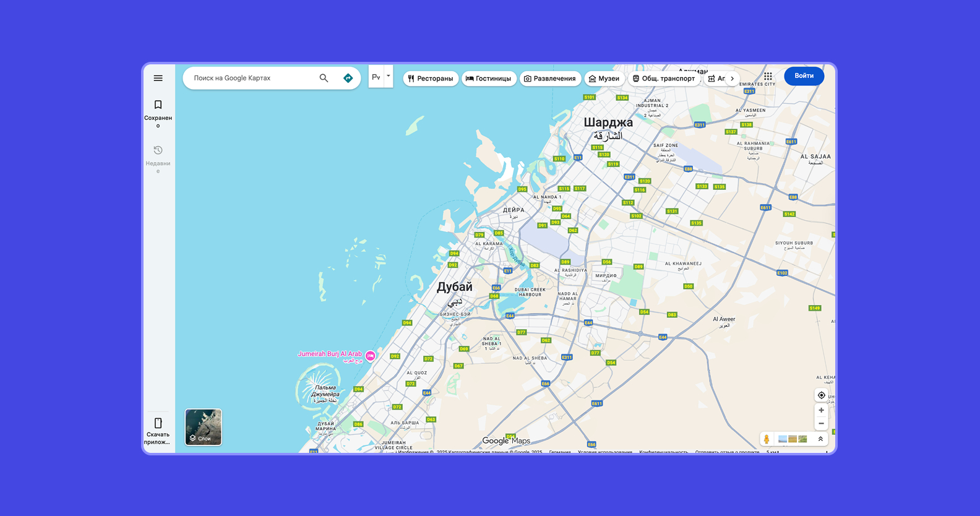Zoom out with the minus button

click(821, 424)
